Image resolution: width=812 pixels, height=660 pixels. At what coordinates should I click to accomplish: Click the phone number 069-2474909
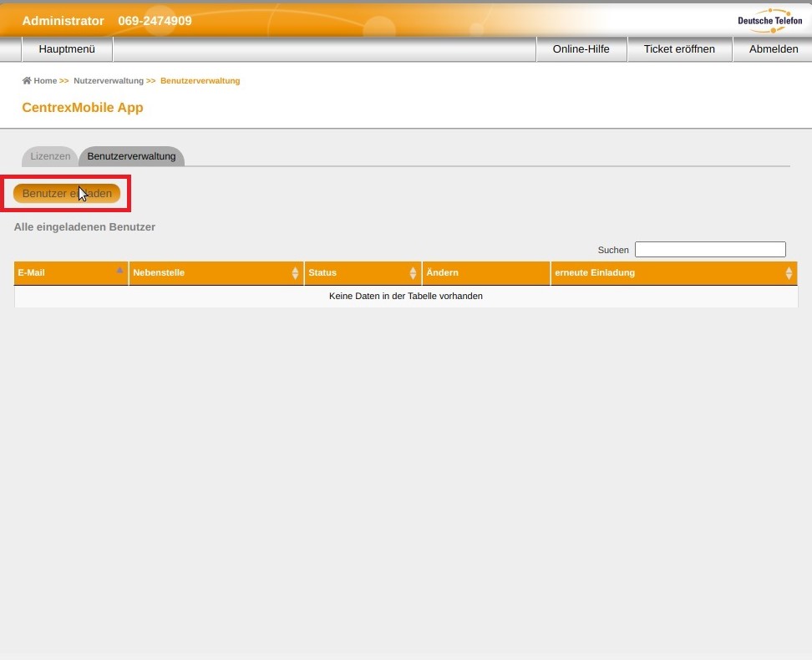coord(155,21)
